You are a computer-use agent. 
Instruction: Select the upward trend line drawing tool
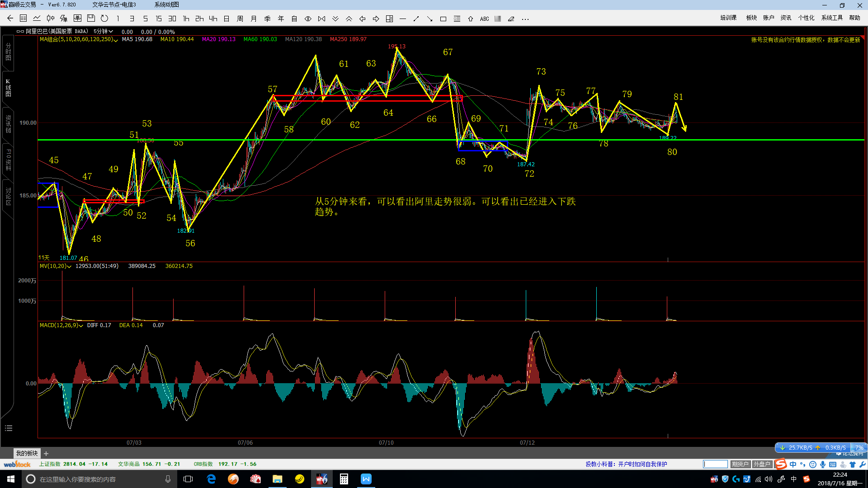[x=416, y=19]
